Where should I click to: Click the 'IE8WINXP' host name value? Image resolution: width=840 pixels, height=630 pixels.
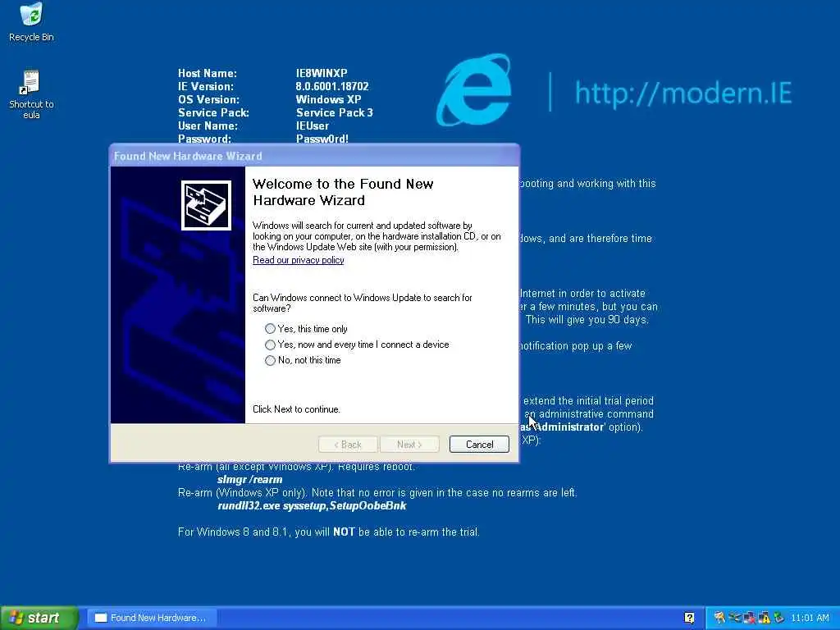click(x=322, y=73)
